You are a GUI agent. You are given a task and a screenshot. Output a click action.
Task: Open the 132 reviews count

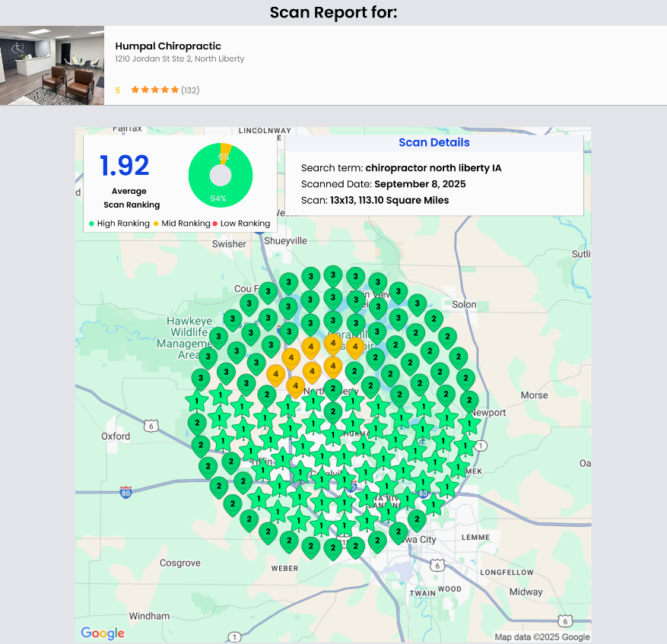(190, 90)
